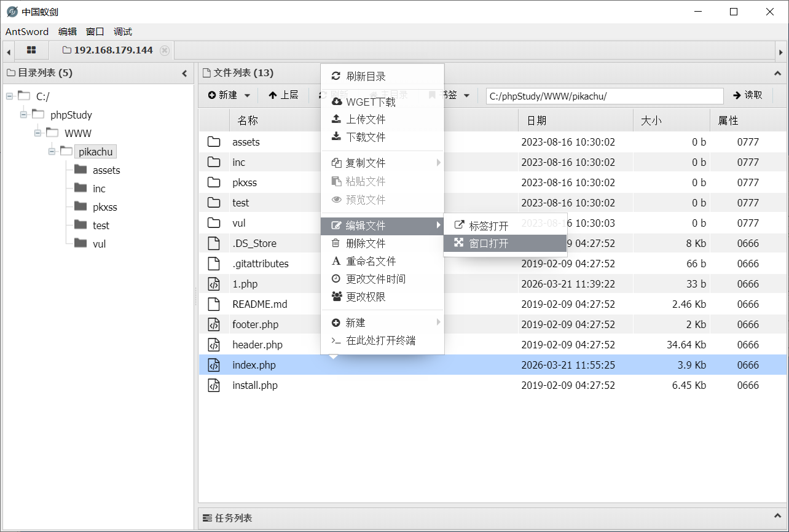This screenshot has height=532, width=789.
Task: Select the assets folder in directory tree
Action: tap(106, 170)
